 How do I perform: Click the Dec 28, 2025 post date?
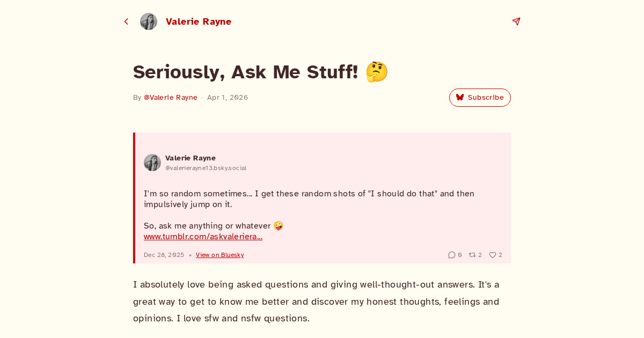[164, 255]
